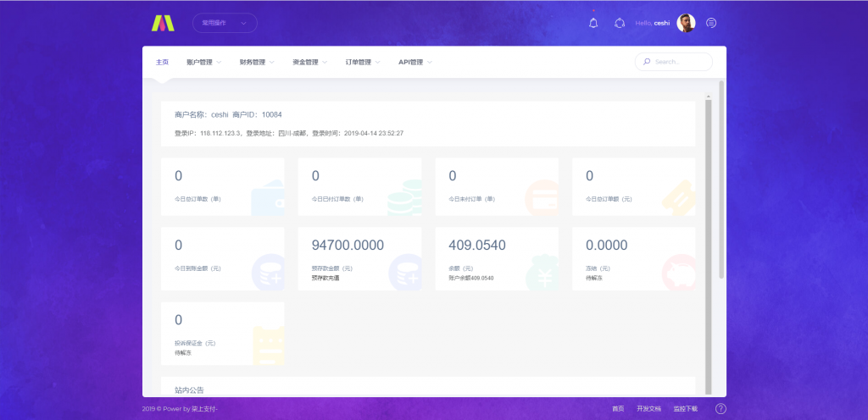Click the logo icon in header
Screen dimensions: 868x420
coord(162,23)
